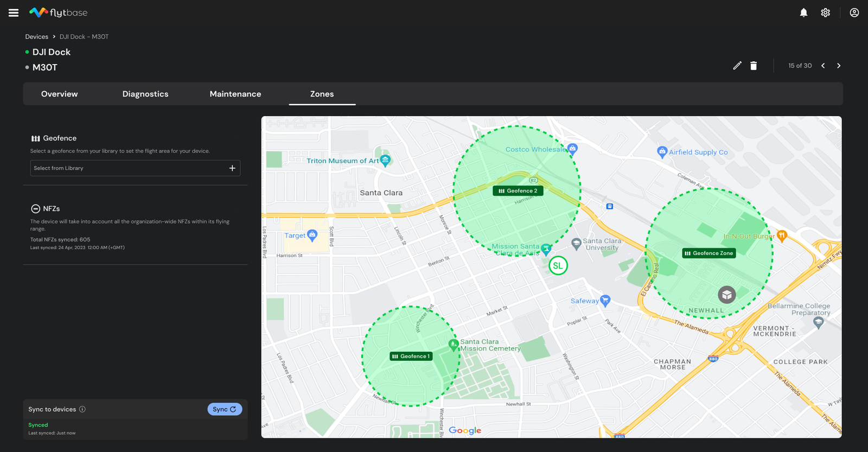Click the Target store map pin

click(x=312, y=235)
